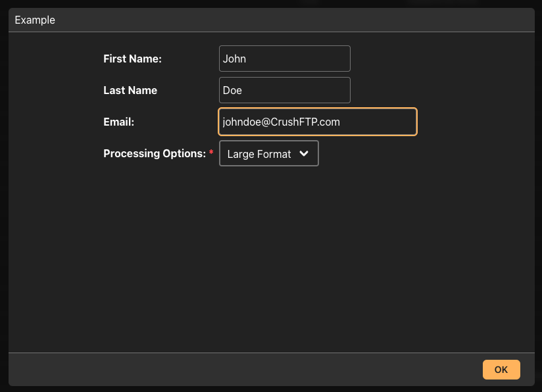Click the johndoe@CrushFTP.com address text
Image resolution: width=542 pixels, height=392 pixels.
coord(282,122)
